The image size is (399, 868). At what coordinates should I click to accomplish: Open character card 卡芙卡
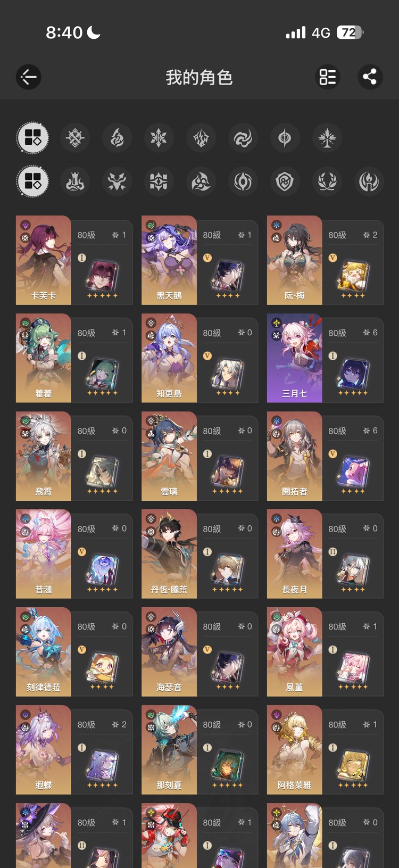click(74, 260)
